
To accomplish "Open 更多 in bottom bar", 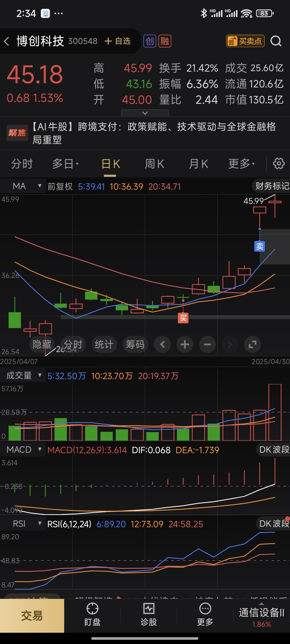I will pyautogui.click(x=205, y=615).
